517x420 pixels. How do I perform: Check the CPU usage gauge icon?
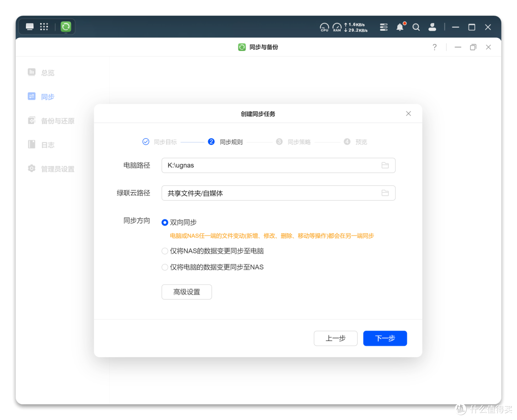pos(325,27)
